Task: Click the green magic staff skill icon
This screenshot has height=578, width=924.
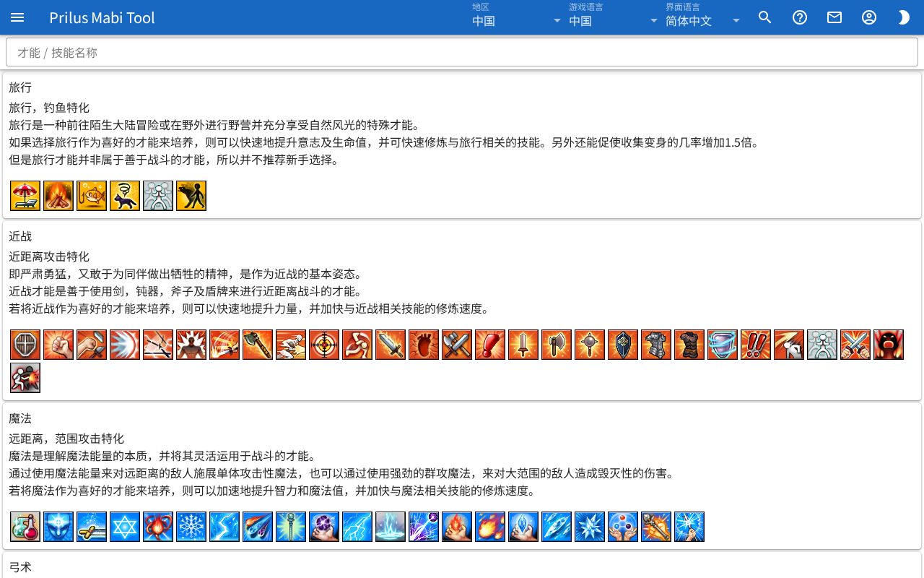Action: [291, 527]
